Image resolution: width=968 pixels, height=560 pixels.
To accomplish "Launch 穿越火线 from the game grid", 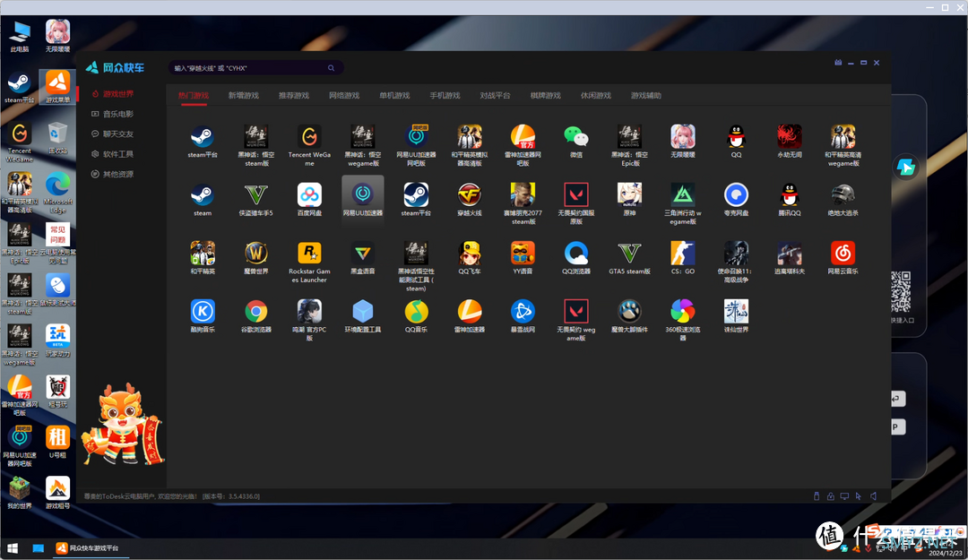I will pyautogui.click(x=469, y=195).
